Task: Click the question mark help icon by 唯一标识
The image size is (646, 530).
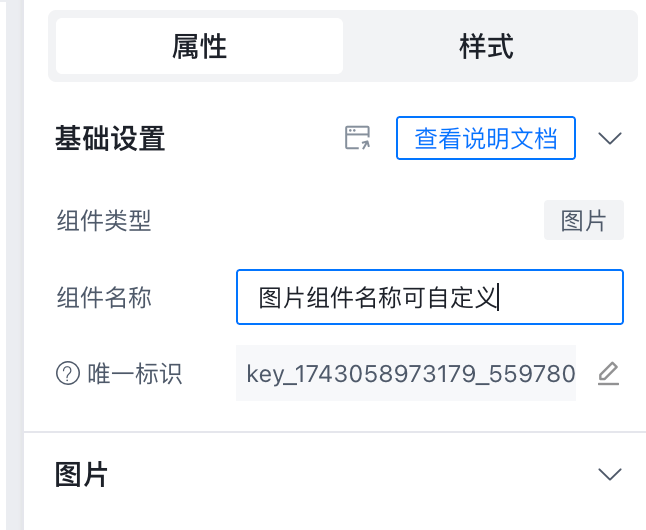Action: [67, 374]
